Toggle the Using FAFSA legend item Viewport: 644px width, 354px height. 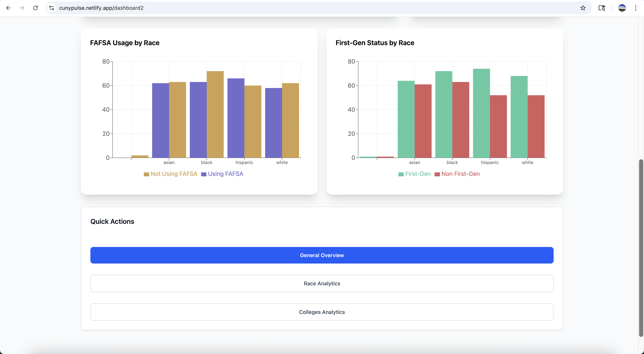(x=222, y=174)
